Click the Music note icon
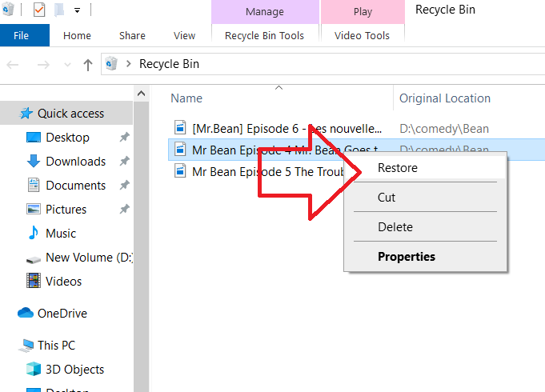This screenshot has width=545, height=392. click(34, 233)
